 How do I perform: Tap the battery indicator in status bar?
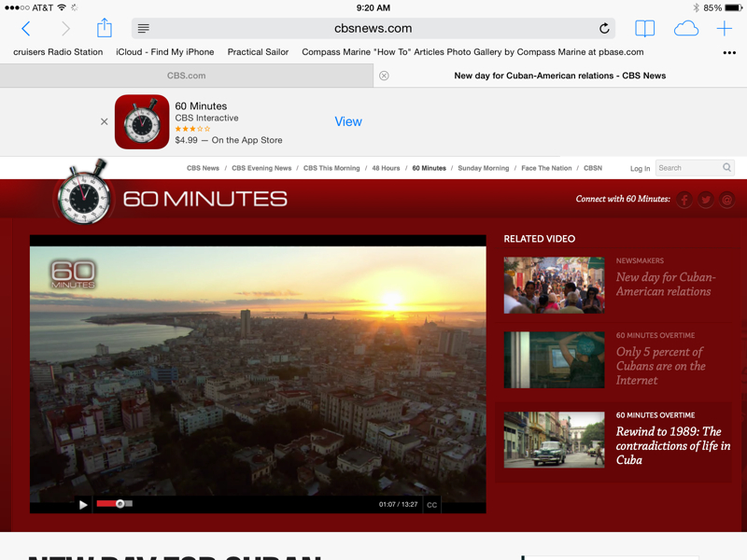tap(734, 7)
